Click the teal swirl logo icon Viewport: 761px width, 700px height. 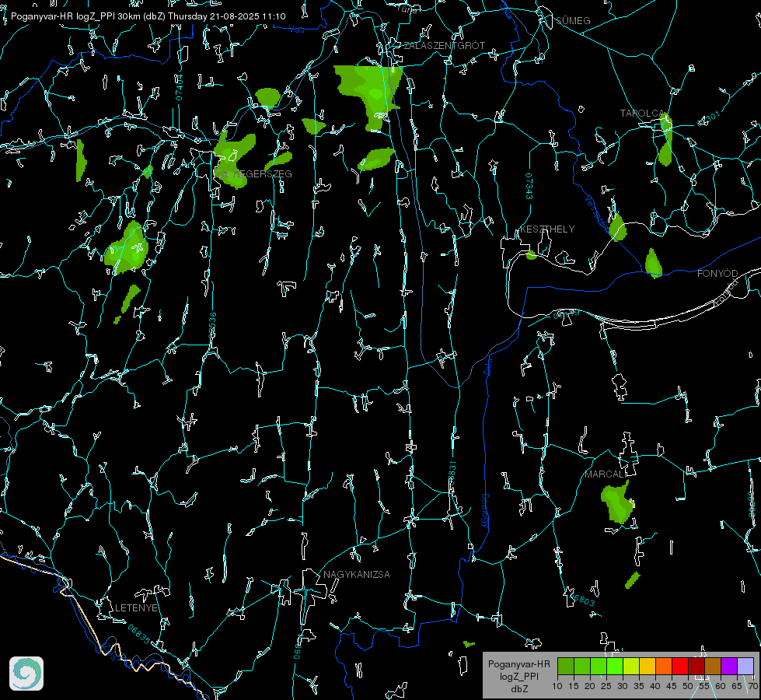pos(26,674)
